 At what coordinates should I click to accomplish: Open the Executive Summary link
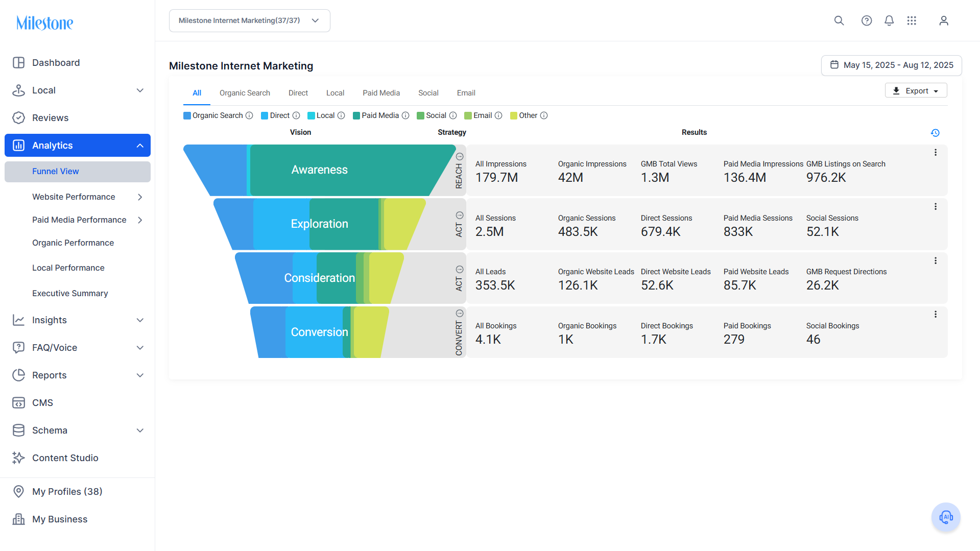pos(70,294)
